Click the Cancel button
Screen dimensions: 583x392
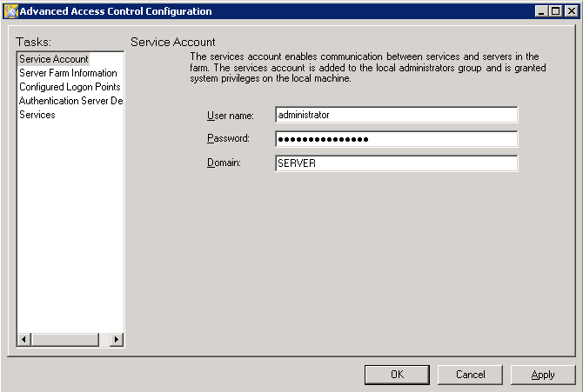tap(471, 375)
